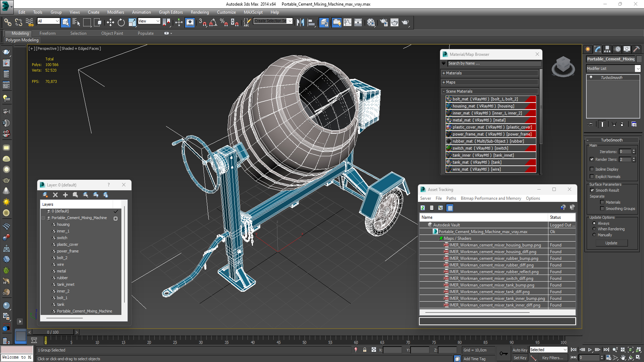Select the rubber_mat material entry
Screen dimensions: 644x362
pos(491,141)
